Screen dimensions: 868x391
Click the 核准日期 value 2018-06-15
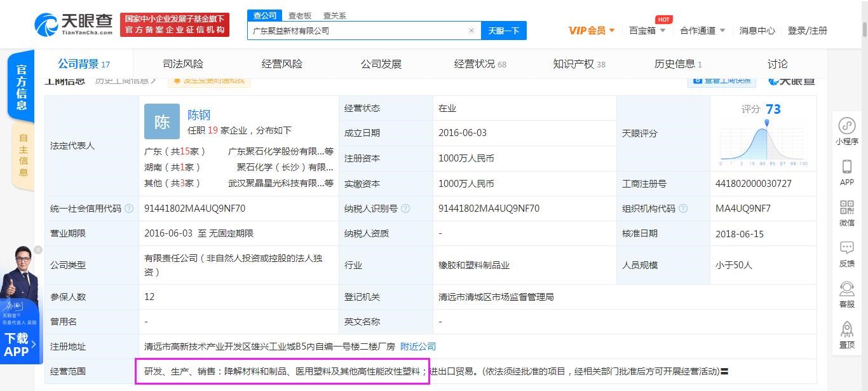pyautogui.click(x=739, y=234)
